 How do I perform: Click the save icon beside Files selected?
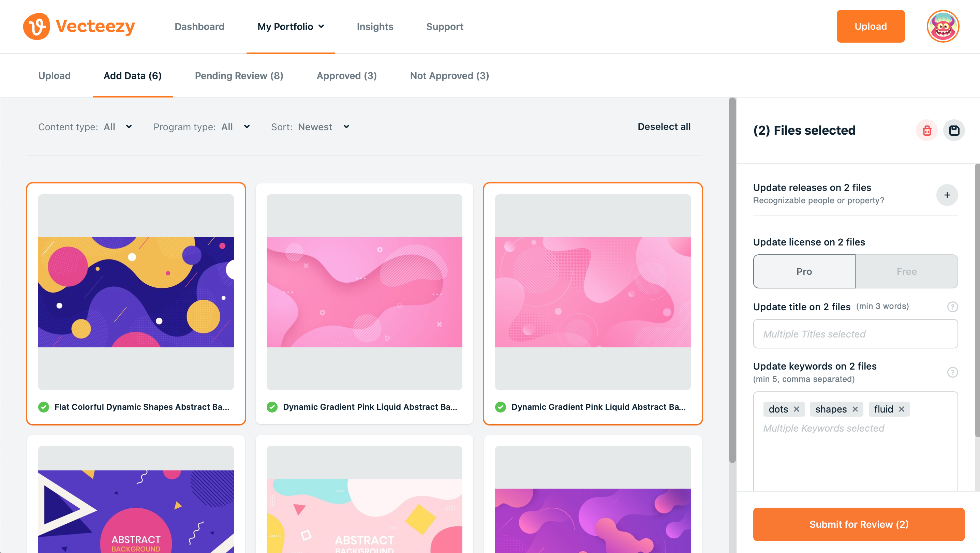pos(954,131)
